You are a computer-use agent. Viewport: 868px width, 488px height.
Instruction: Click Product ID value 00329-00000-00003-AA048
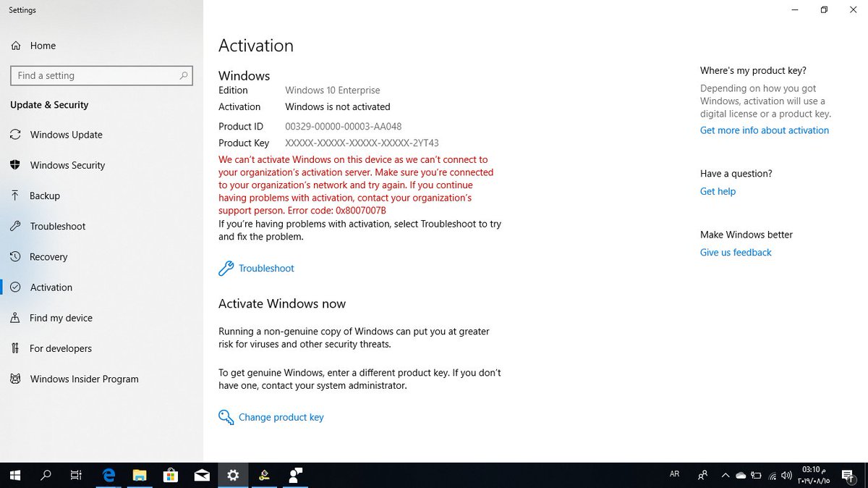(x=344, y=126)
